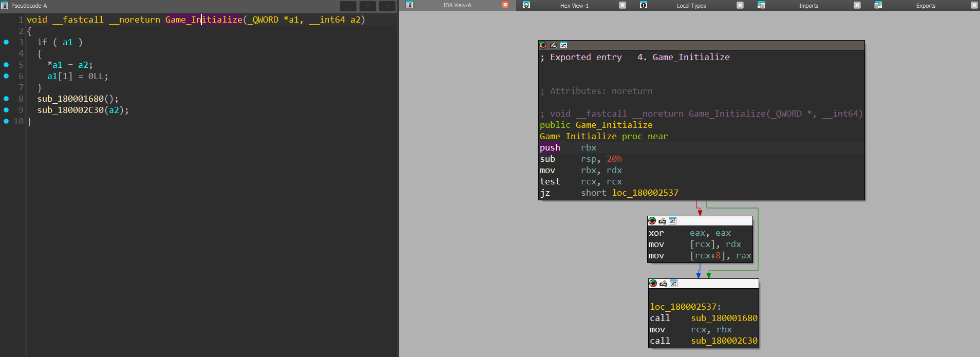
Task: Click sub_180002C30 call in the pseudocode
Action: (x=70, y=110)
